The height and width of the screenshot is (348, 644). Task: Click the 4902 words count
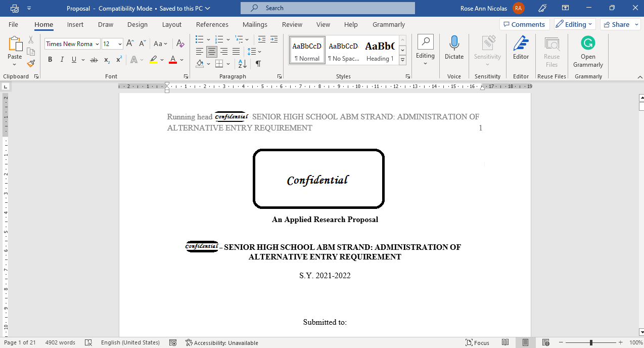pyautogui.click(x=60, y=342)
